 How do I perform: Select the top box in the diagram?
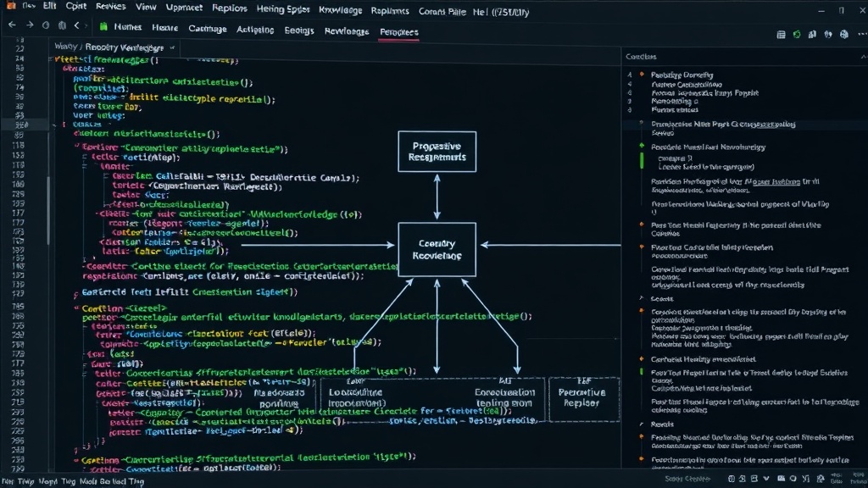coord(437,152)
